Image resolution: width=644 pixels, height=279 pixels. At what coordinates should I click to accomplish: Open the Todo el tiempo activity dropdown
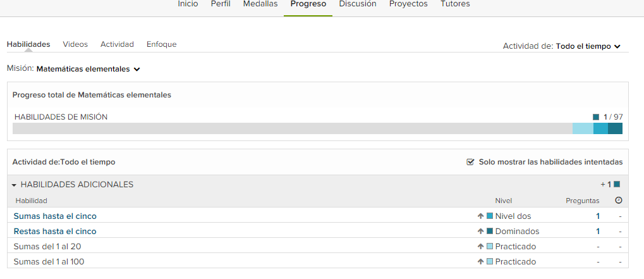pos(588,46)
